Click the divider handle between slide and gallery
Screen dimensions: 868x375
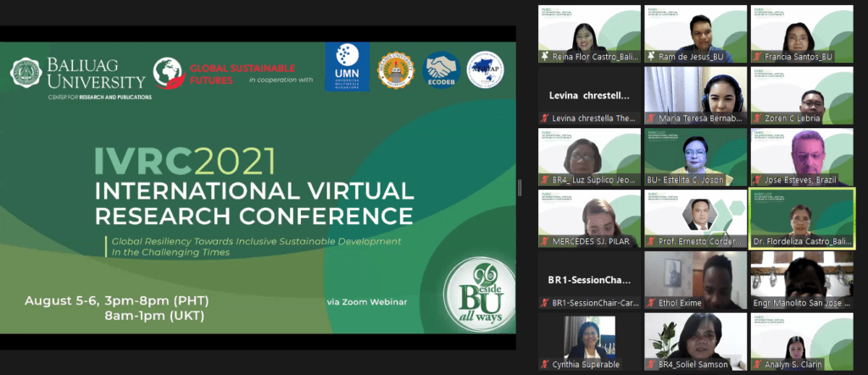point(520,187)
